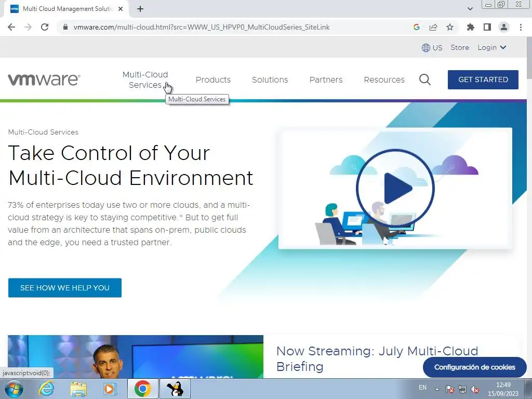Click the forward navigation arrow

(x=28, y=27)
